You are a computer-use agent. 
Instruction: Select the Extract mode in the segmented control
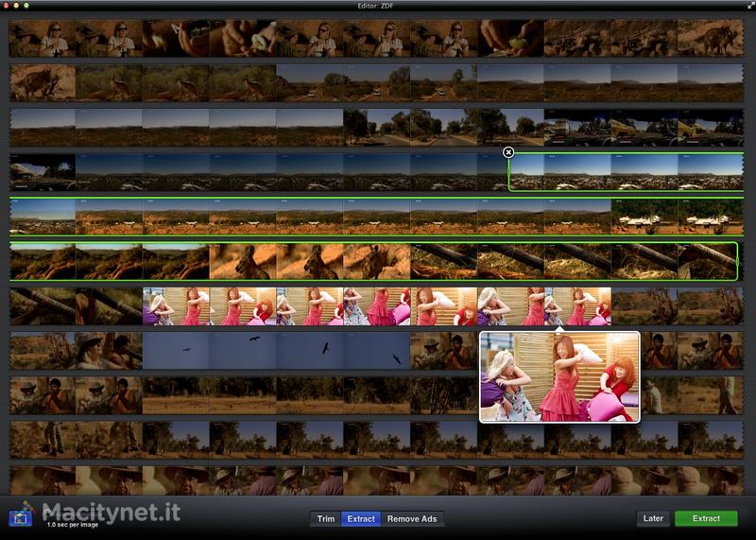361,519
